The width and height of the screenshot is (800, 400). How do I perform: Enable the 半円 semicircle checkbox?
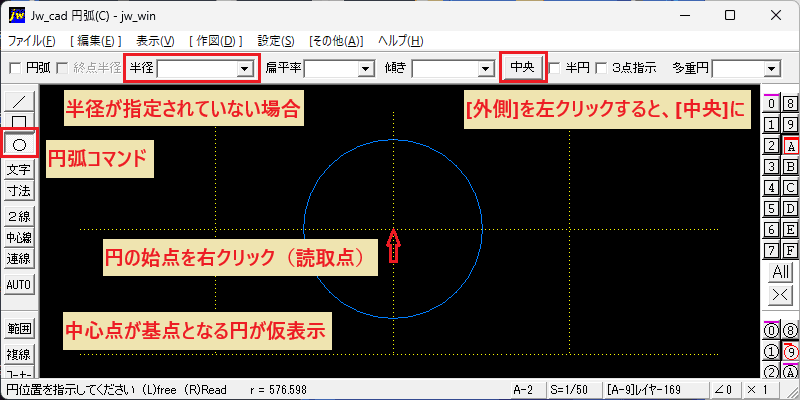pyautogui.click(x=555, y=68)
